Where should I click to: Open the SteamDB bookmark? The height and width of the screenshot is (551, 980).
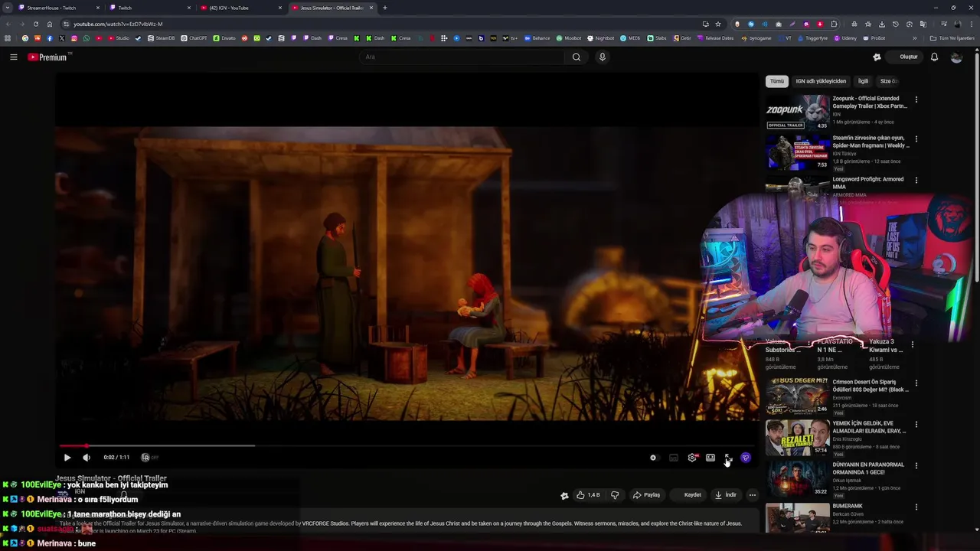coord(161,38)
